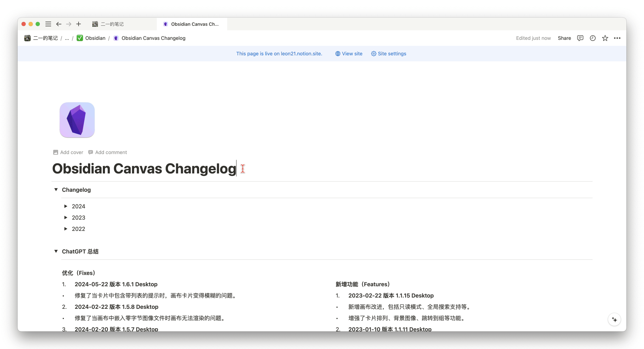Click the 2024 year text
The width and height of the screenshot is (644, 349).
79,206
